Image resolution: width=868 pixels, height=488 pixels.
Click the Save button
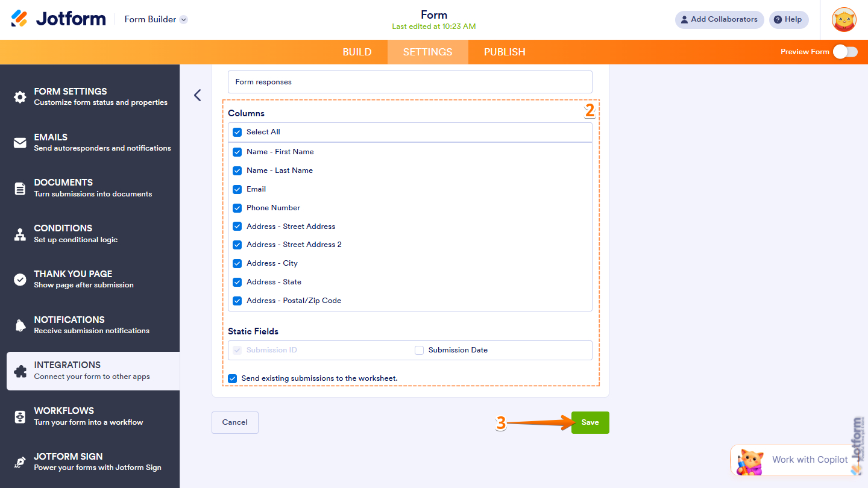(590, 422)
